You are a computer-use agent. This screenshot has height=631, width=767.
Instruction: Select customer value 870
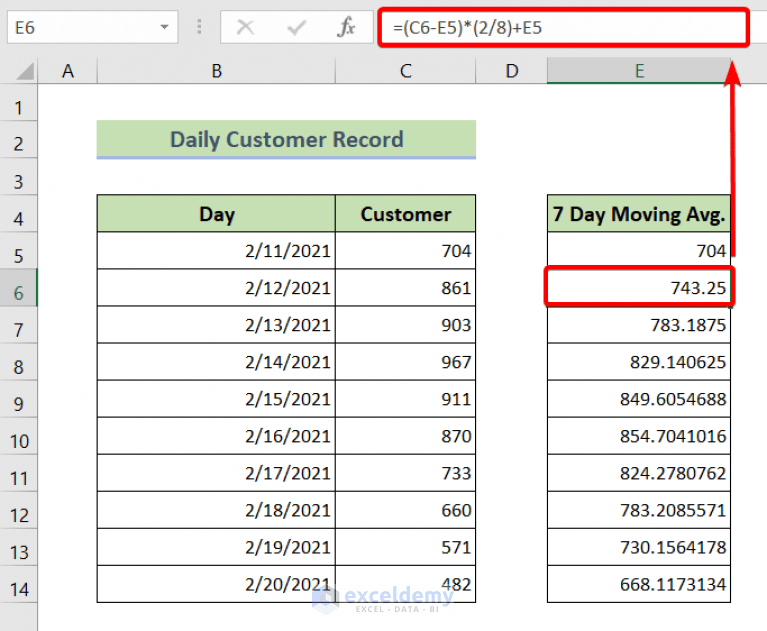(x=406, y=436)
